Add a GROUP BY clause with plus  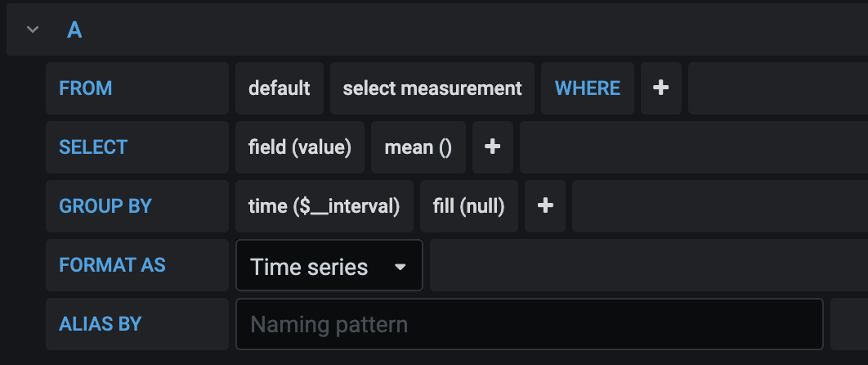(x=545, y=205)
